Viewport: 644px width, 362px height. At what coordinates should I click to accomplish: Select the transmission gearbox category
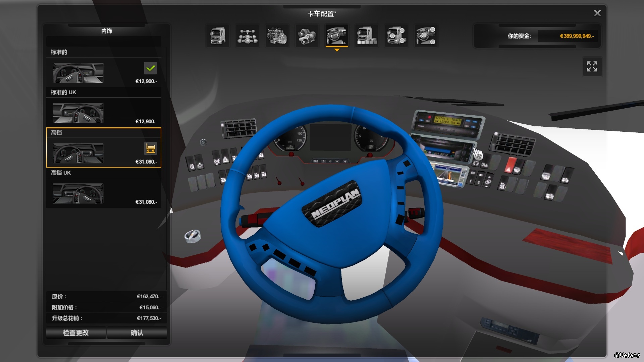307,36
